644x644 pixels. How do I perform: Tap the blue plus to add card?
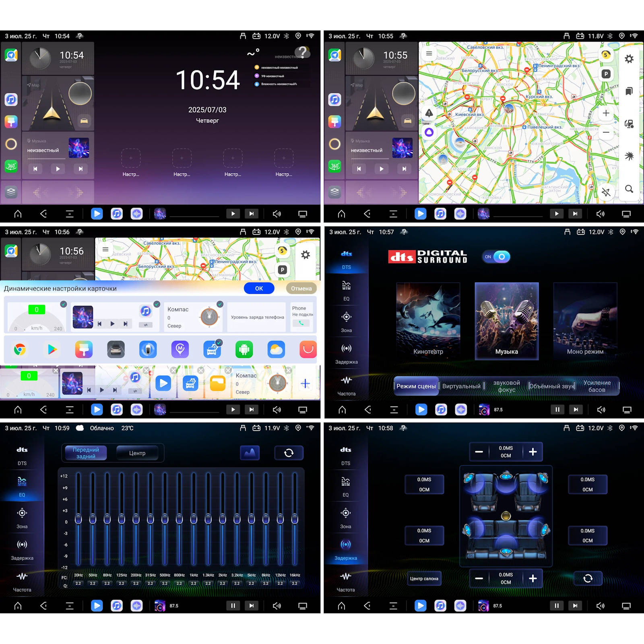tap(305, 384)
